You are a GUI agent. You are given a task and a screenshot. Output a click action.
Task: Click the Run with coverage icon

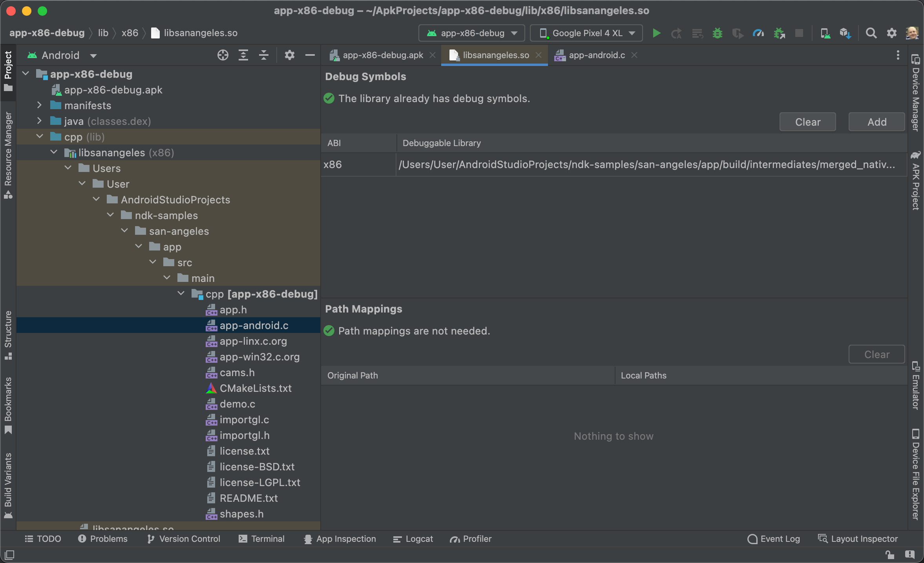point(739,32)
